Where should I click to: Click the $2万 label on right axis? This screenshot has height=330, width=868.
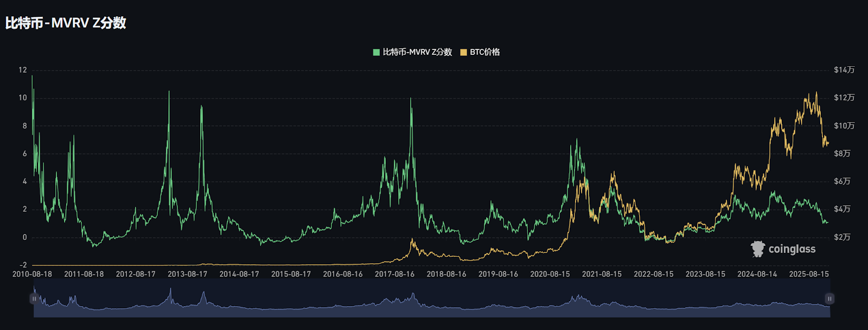pyautogui.click(x=842, y=237)
